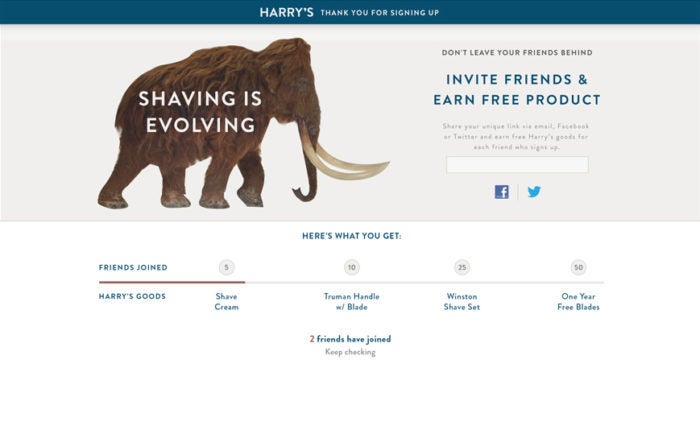Click the red friends-joined progress bar
The image size is (700, 438).
pyautogui.click(x=172, y=282)
